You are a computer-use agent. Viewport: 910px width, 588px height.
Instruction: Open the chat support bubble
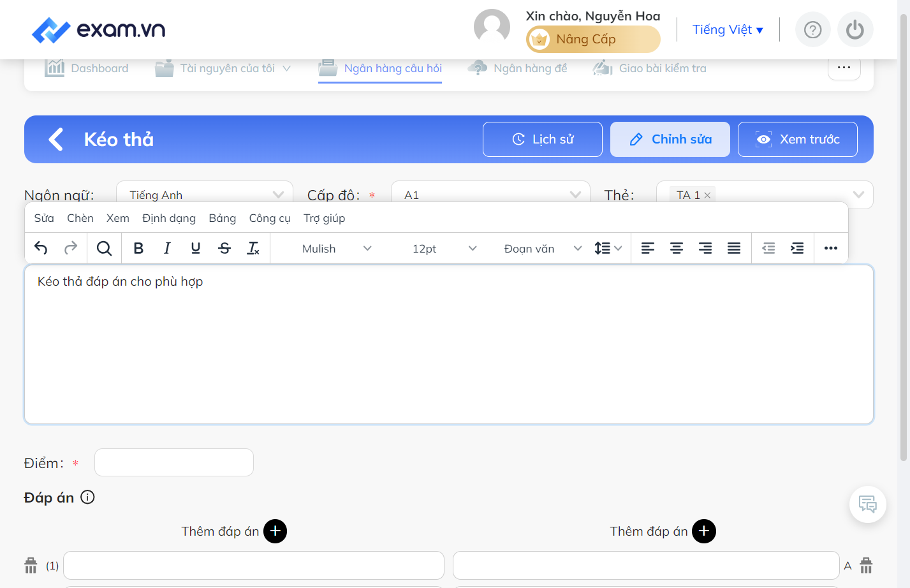[x=868, y=504]
